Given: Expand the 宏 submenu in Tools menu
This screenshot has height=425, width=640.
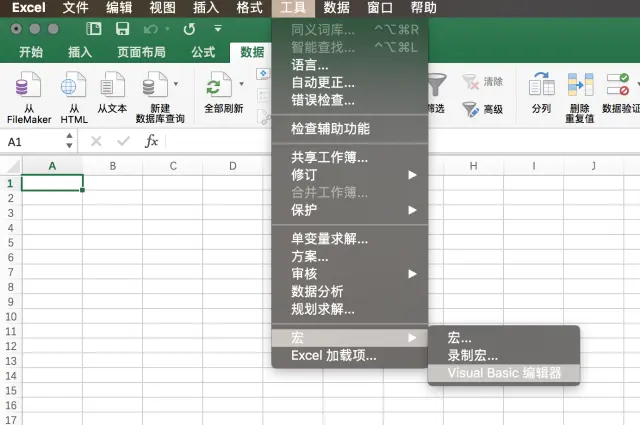Looking at the screenshot, I should [350, 338].
